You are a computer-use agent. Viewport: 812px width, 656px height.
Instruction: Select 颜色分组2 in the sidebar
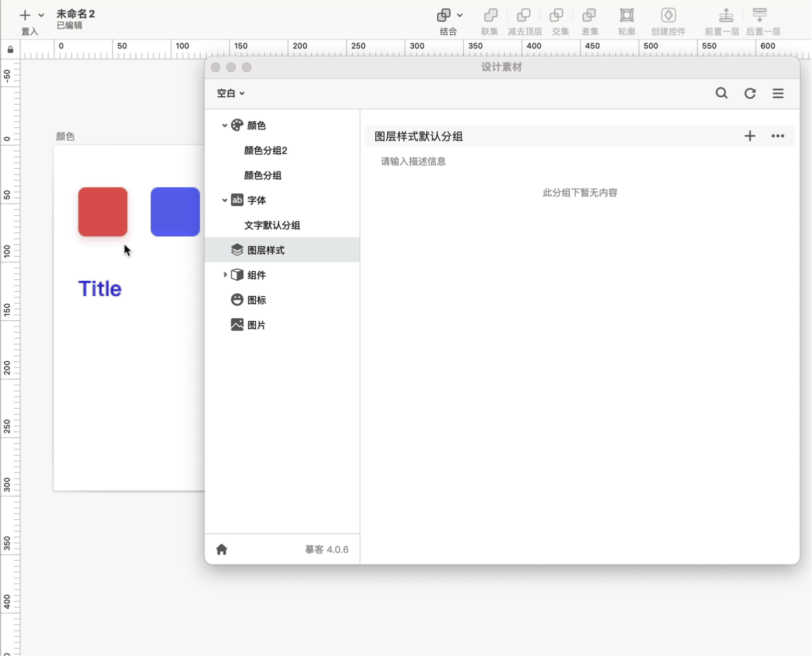[x=266, y=151]
